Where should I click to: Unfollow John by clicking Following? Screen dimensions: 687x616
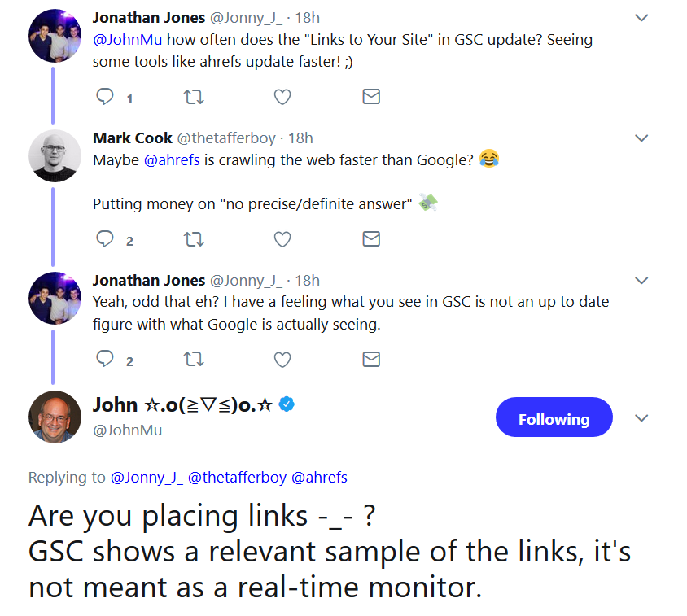click(554, 417)
